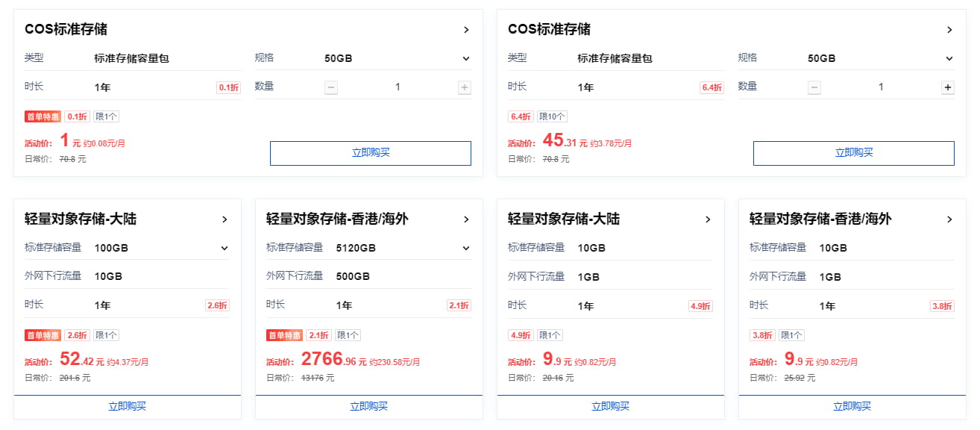Click 首单特惠 badge on the 2766.96元 card
Image resolution: width=980 pixels, height=430 pixels.
click(x=285, y=335)
